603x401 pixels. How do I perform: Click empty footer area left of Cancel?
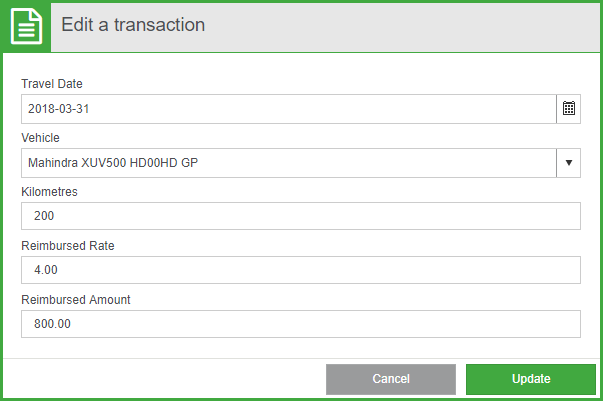[x=163, y=379]
